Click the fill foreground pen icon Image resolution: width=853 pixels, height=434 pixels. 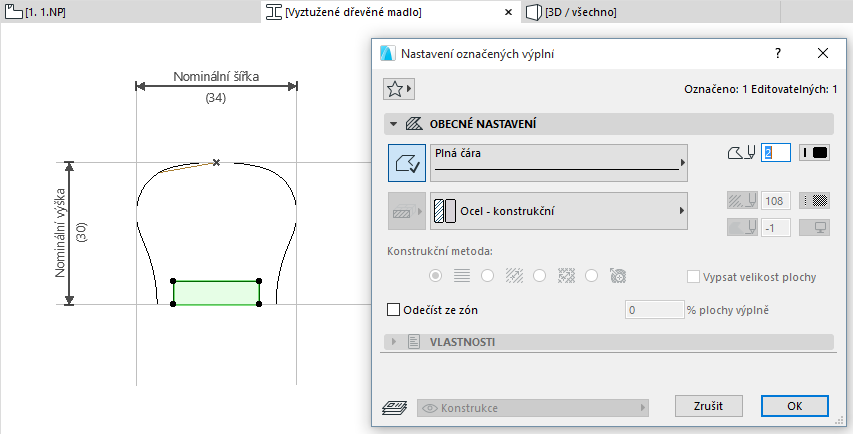[741, 201]
